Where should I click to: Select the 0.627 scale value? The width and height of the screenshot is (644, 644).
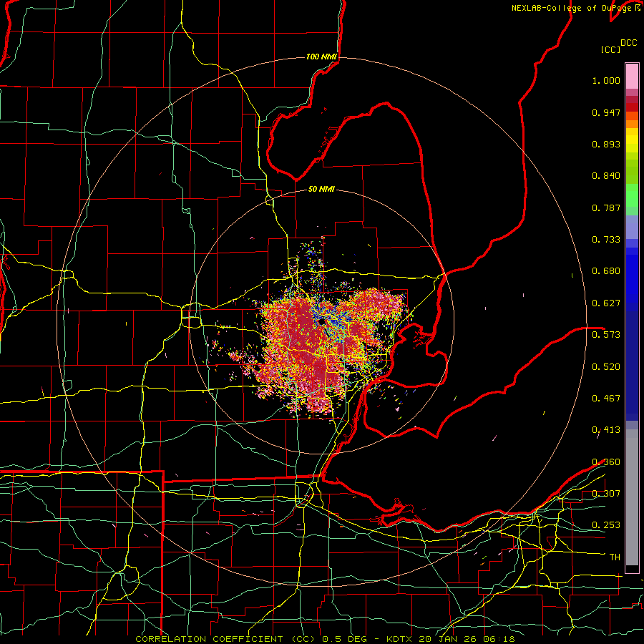click(x=606, y=303)
